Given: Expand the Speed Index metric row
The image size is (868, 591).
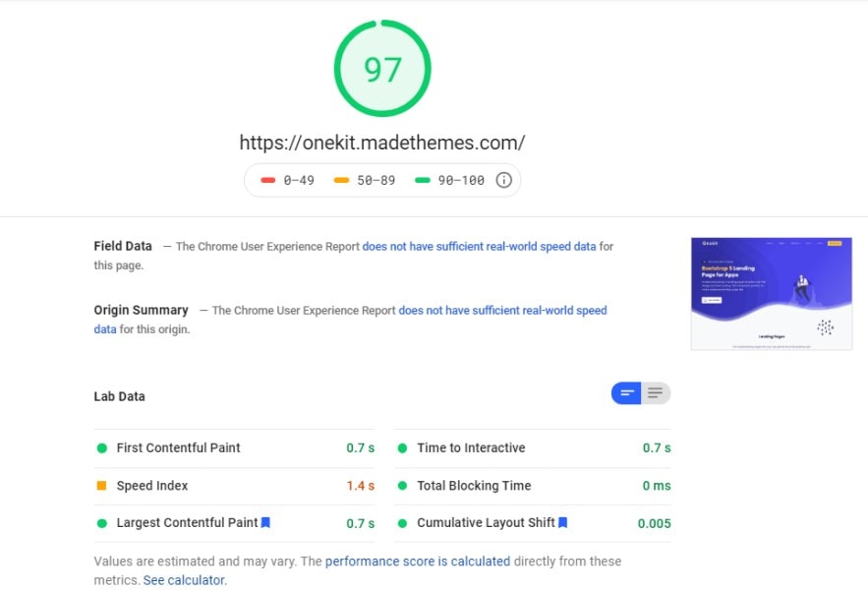Looking at the screenshot, I should point(152,486).
